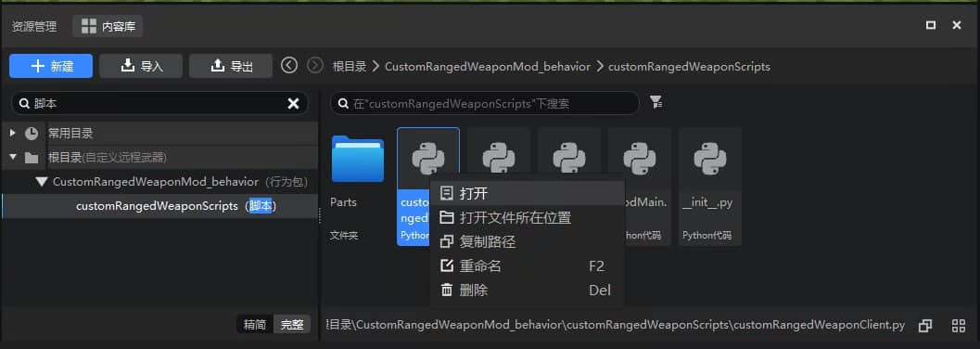Screen dimensions: 980x349
Task: Select the highlighted customRangedWeaponClient Python file icon
Action: coord(428,159)
